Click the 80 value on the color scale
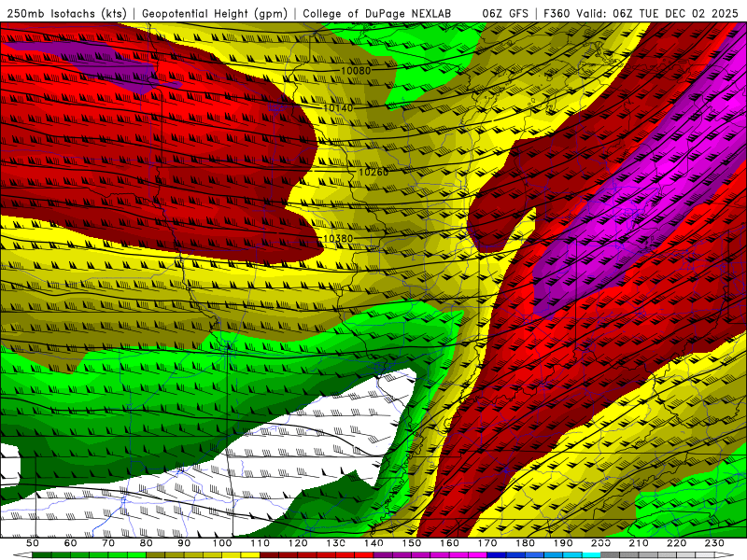The image size is (747, 560). tap(147, 543)
